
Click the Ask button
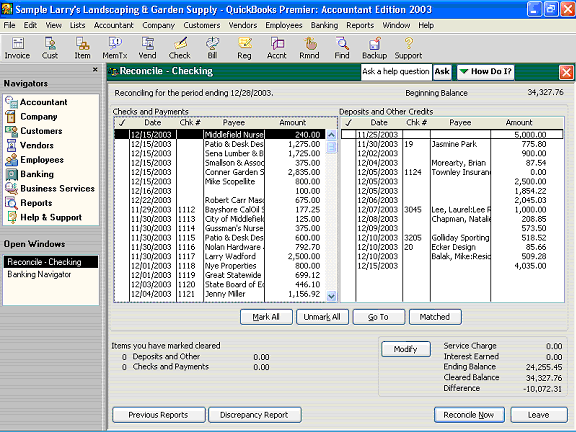[442, 72]
